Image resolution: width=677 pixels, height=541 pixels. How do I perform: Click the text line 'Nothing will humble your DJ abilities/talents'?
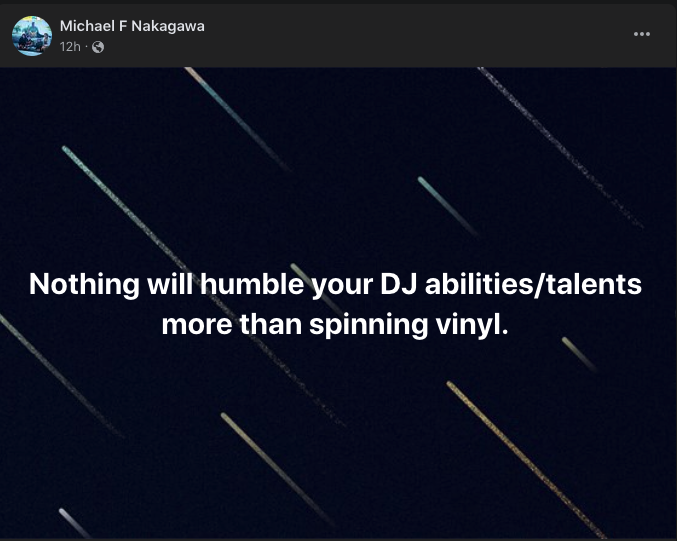click(x=335, y=285)
